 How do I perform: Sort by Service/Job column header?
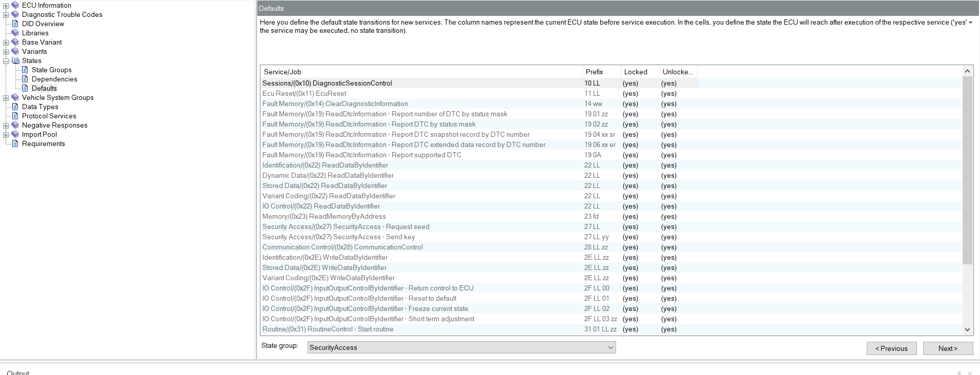(421, 72)
